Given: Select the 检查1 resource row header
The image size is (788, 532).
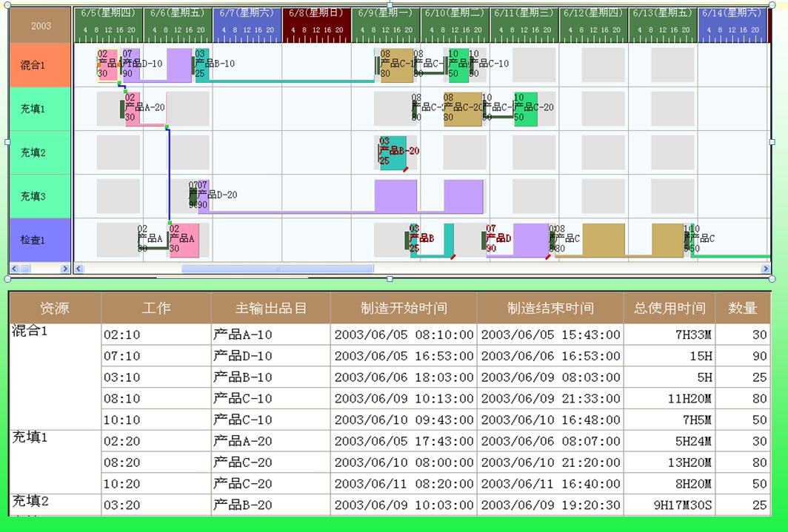Looking at the screenshot, I should click(x=33, y=240).
